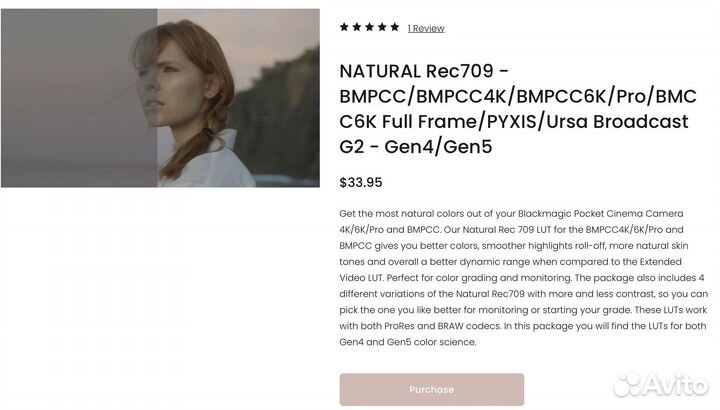The width and height of the screenshot is (720, 410).
Task: Open the 1 Review link
Action: tap(426, 28)
